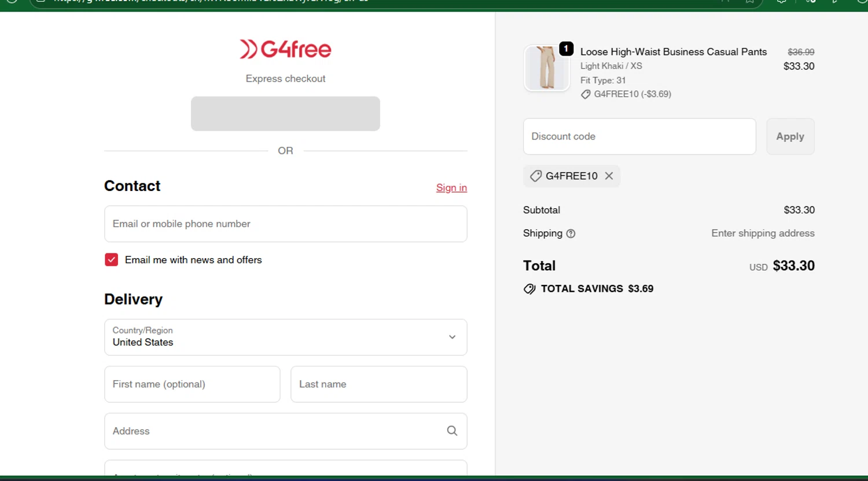
Task: Click the Address input field
Action: point(285,431)
